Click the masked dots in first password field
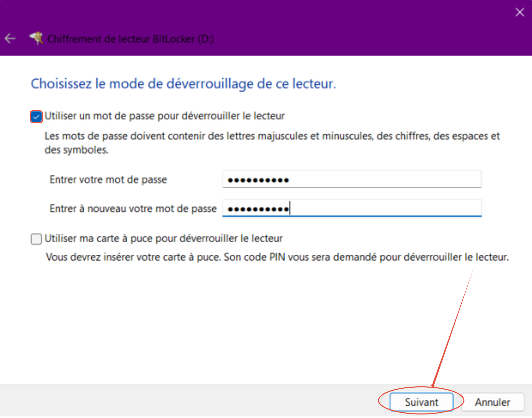 pyautogui.click(x=258, y=180)
